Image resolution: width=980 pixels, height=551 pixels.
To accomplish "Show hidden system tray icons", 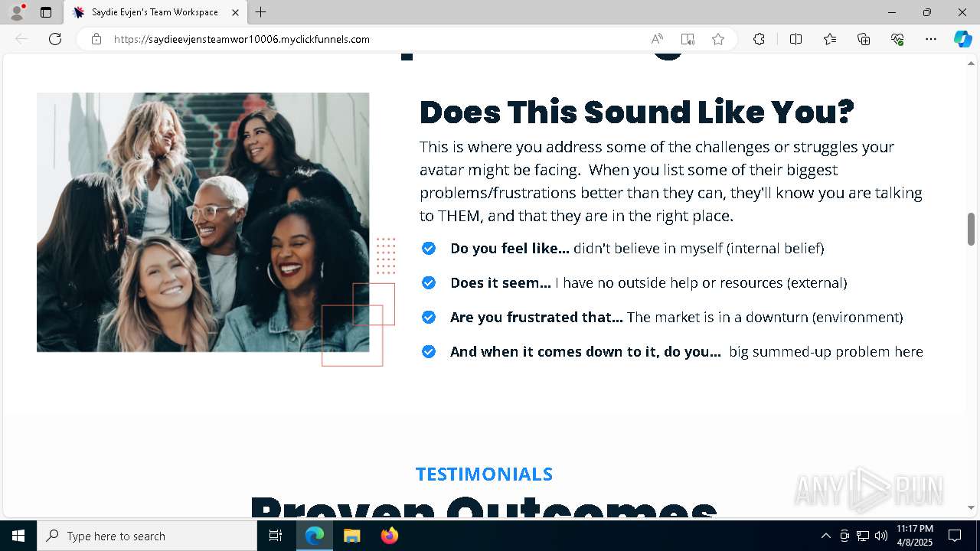I will pyautogui.click(x=825, y=536).
